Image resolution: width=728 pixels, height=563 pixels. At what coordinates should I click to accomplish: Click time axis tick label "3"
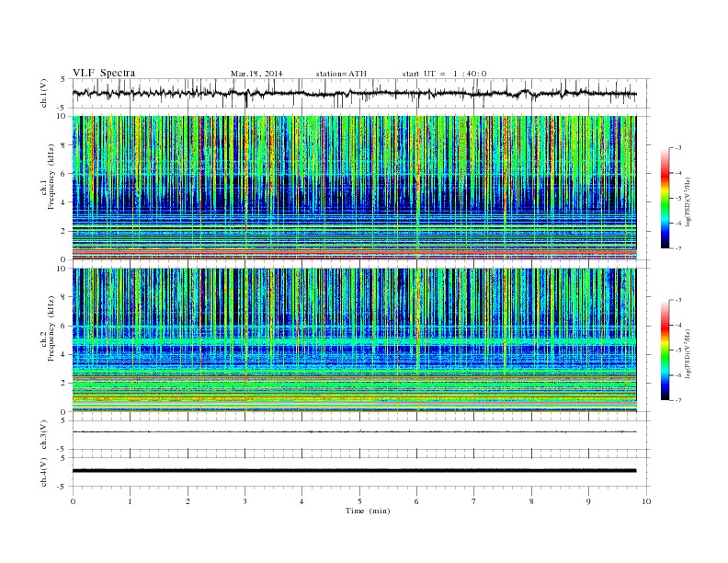[245, 501]
